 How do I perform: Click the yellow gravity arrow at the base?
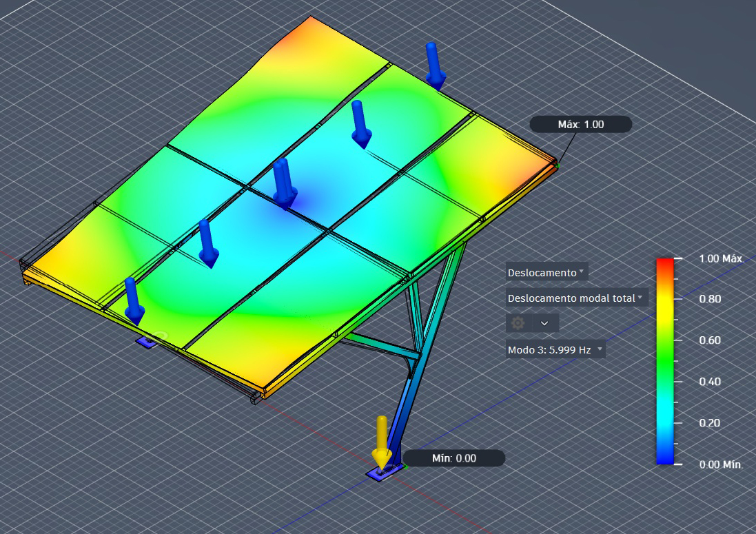(381, 442)
